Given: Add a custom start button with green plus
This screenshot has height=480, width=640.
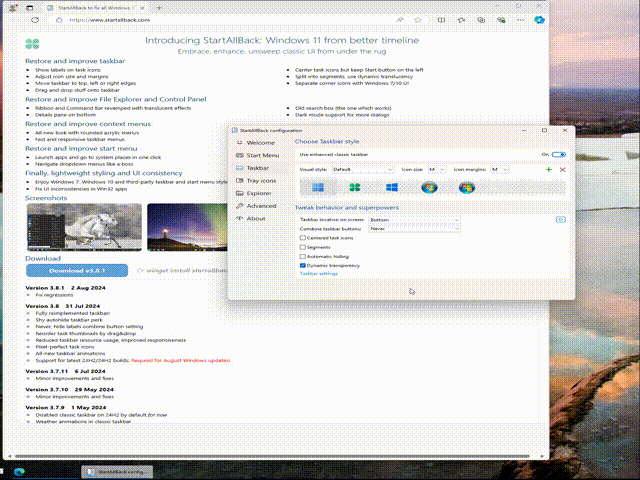Looking at the screenshot, I should (549, 169).
